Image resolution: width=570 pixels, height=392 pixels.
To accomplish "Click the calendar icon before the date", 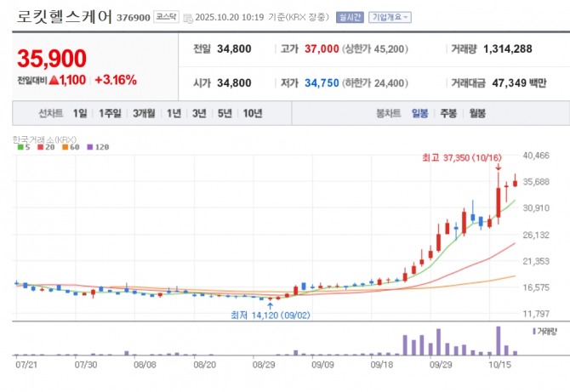I will click(188, 18).
